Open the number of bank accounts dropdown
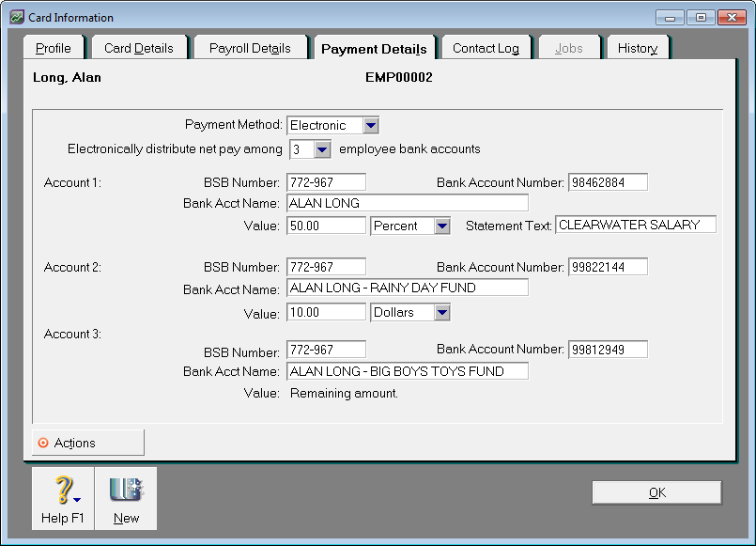The height and width of the screenshot is (546, 756). [x=322, y=149]
